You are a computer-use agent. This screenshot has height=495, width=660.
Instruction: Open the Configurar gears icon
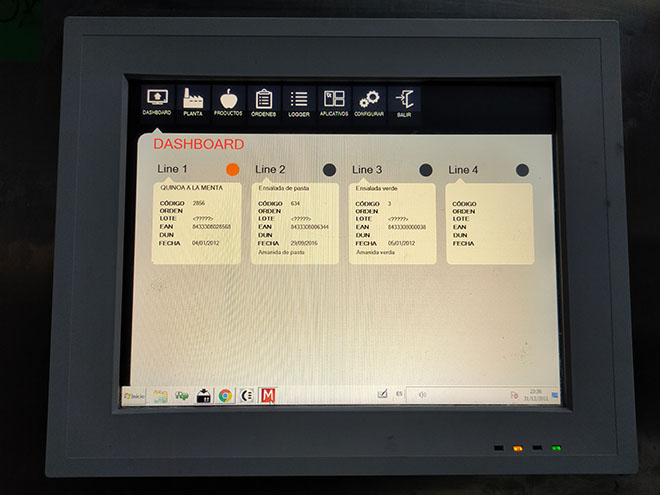(x=369, y=100)
